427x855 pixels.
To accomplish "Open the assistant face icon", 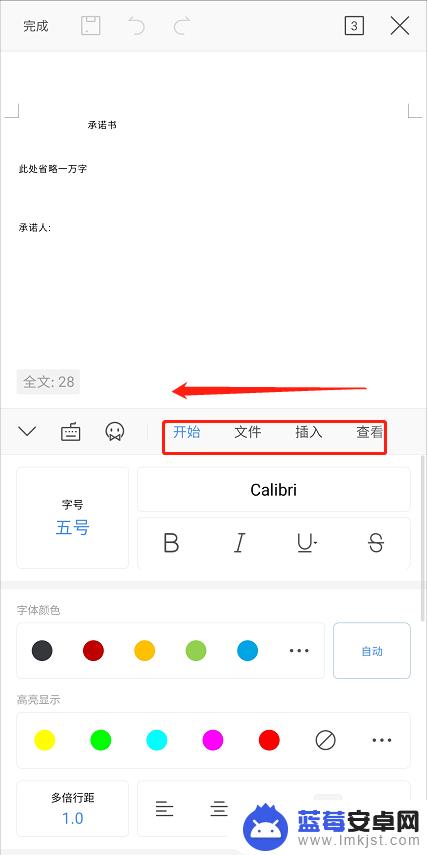I will click(115, 432).
